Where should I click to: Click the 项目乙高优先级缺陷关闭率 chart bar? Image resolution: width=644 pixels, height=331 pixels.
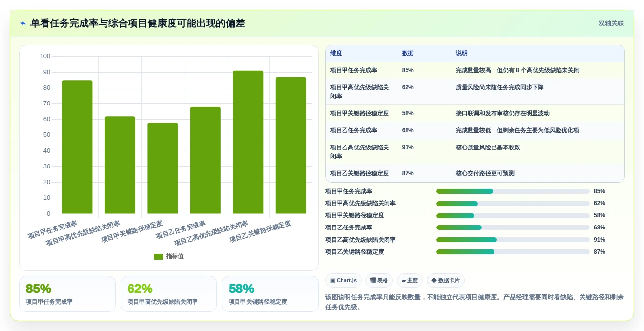pos(248,142)
